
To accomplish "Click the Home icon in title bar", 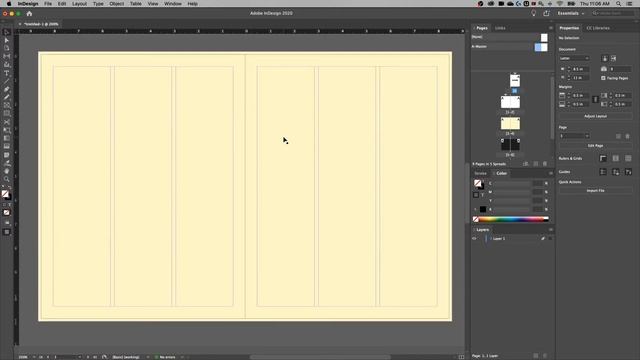I will 29,13.
